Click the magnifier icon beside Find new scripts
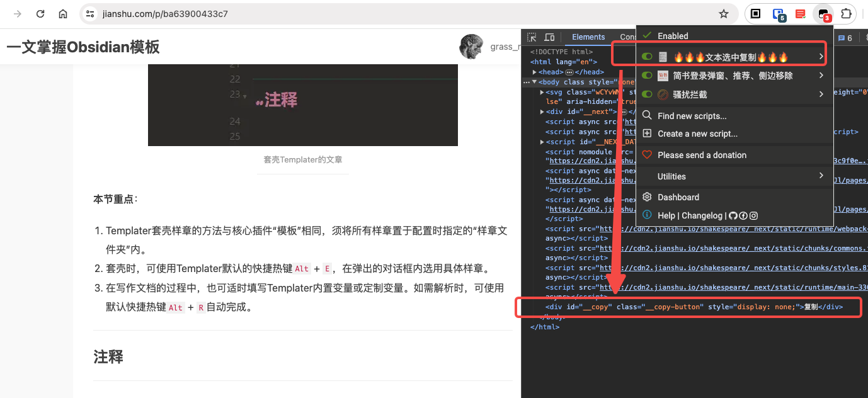The width and height of the screenshot is (868, 398). [646, 116]
